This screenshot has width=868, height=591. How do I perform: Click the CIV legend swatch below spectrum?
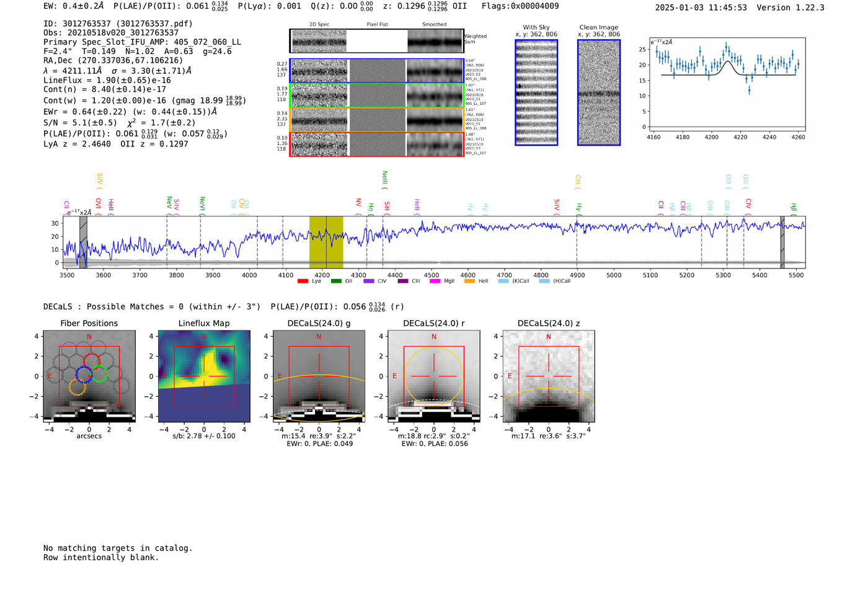tap(369, 281)
